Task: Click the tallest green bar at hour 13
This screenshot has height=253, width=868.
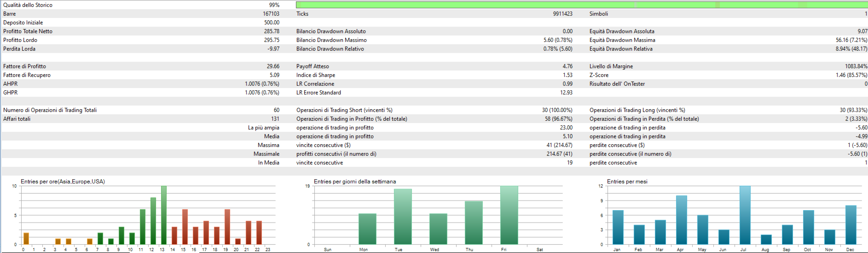Action: [164, 215]
